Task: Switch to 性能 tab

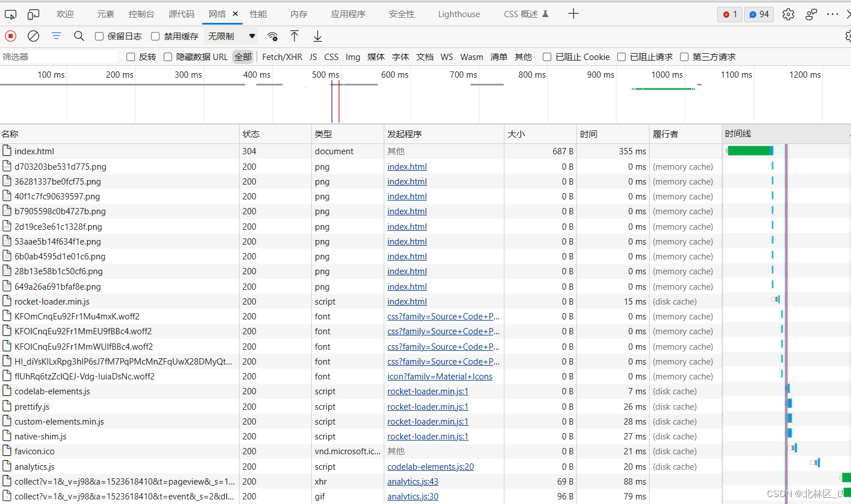Action: 258,14
